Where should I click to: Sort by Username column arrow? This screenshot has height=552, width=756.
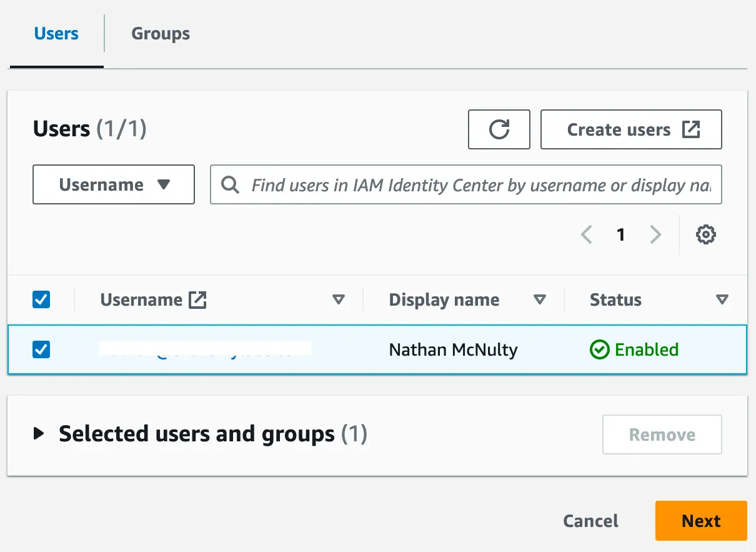pos(339,299)
